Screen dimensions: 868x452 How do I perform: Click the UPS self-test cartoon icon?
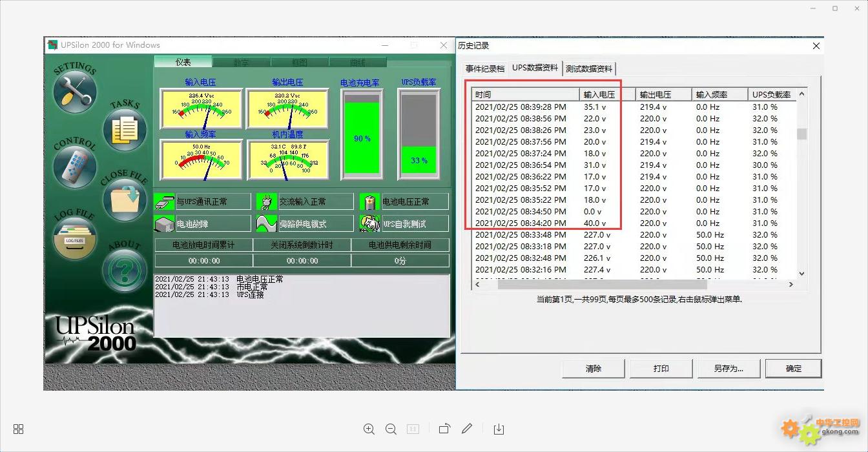point(369,223)
